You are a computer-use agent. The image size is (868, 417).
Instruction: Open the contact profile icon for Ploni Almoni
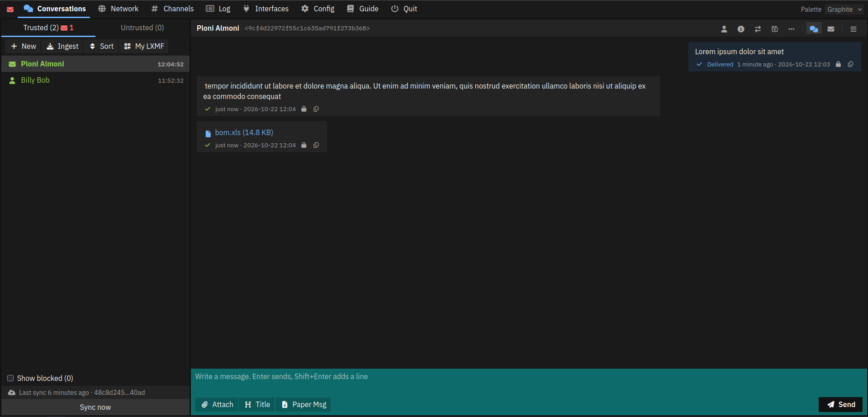(724, 29)
